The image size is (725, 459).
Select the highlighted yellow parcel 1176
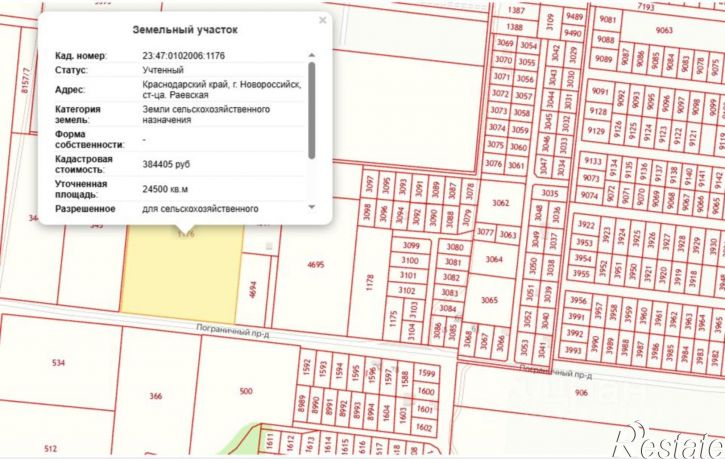(183, 265)
